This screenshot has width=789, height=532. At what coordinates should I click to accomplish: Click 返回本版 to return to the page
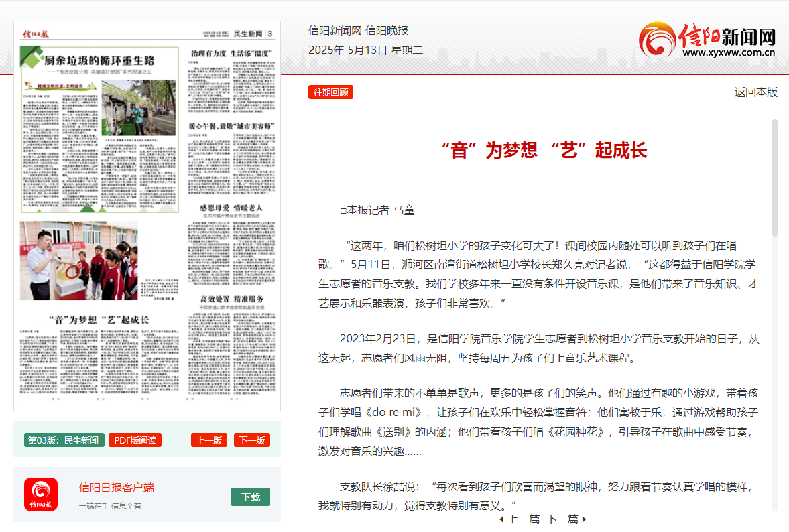point(755,92)
